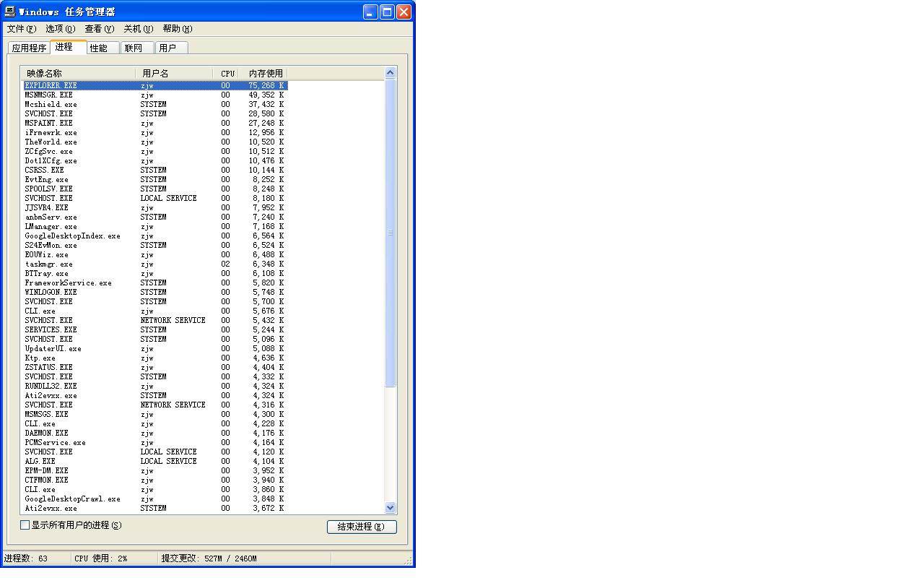Sort by 用户名 column header

point(174,74)
